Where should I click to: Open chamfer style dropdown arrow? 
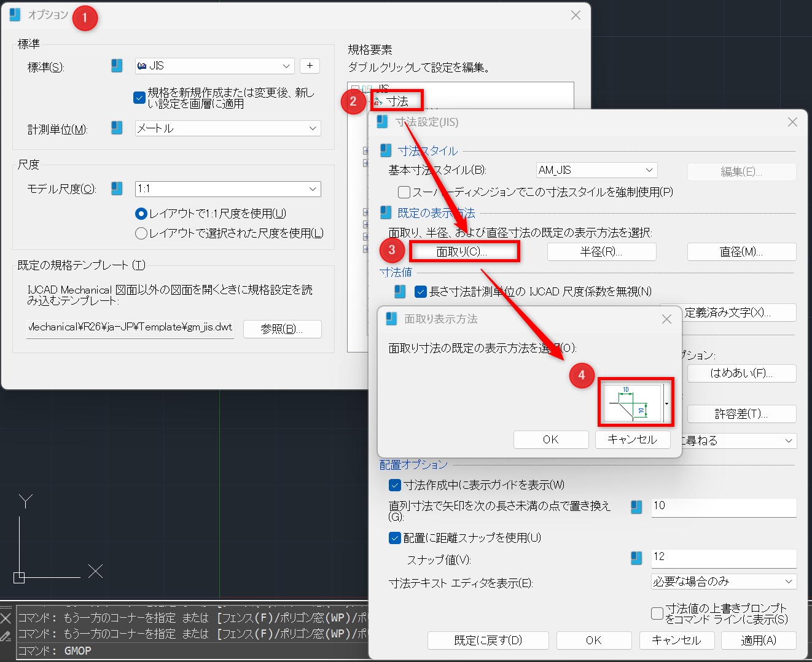point(667,403)
